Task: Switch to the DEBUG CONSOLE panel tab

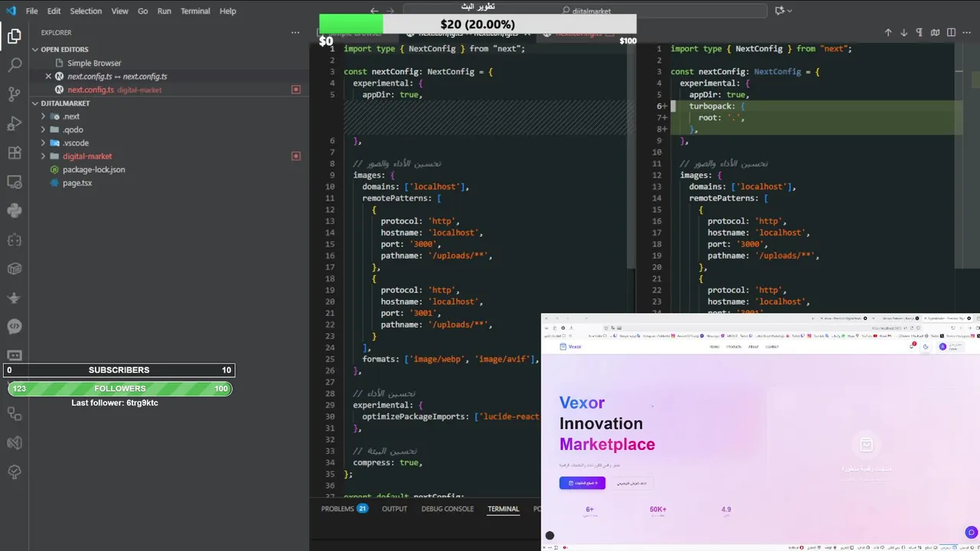Action: point(447,509)
